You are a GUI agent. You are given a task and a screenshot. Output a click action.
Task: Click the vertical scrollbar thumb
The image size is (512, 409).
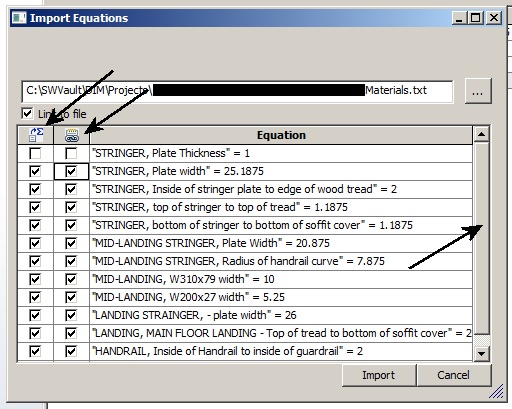coord(481,238)
